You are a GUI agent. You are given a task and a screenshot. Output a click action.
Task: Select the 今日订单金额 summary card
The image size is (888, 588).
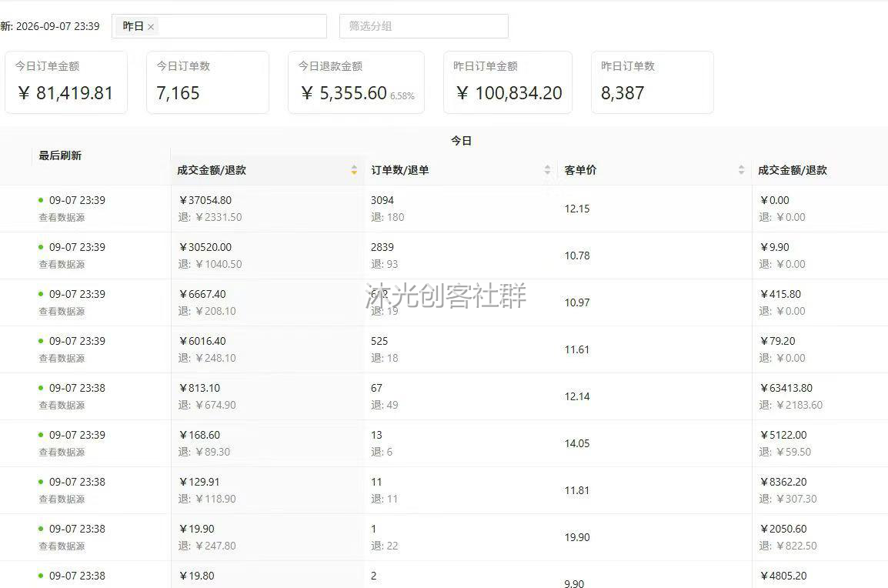click(66, 82)
